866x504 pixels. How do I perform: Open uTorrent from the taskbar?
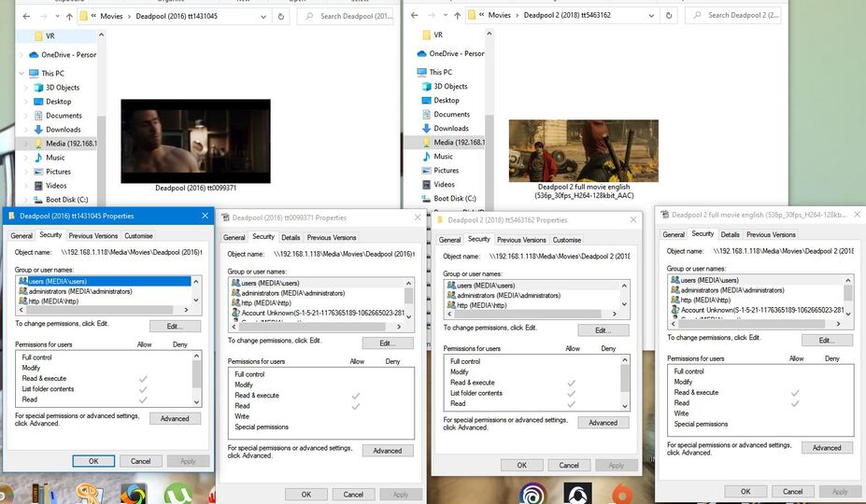pyautogui.click(x=177, y=493)
